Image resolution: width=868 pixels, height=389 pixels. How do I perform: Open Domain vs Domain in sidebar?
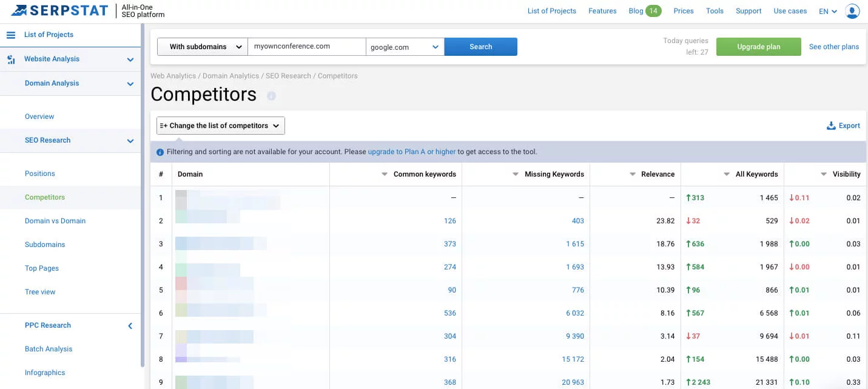[x=55, y=221]
